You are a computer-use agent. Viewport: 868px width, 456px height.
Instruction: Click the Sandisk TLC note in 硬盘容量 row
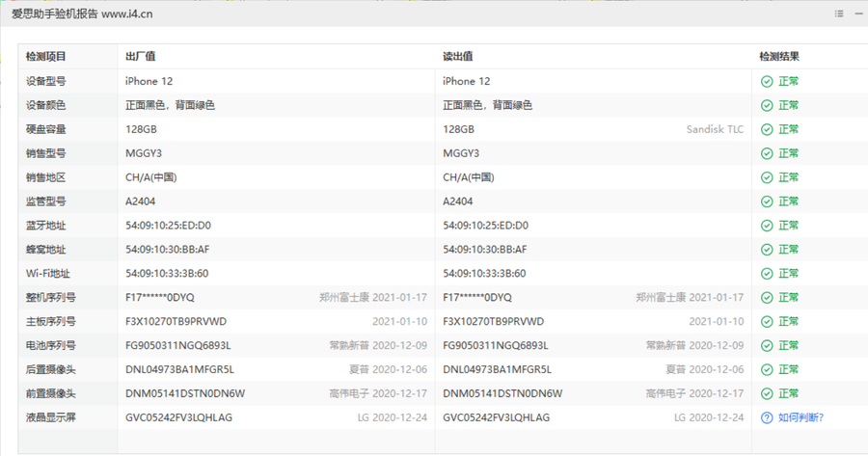click(x=715, y=129)
